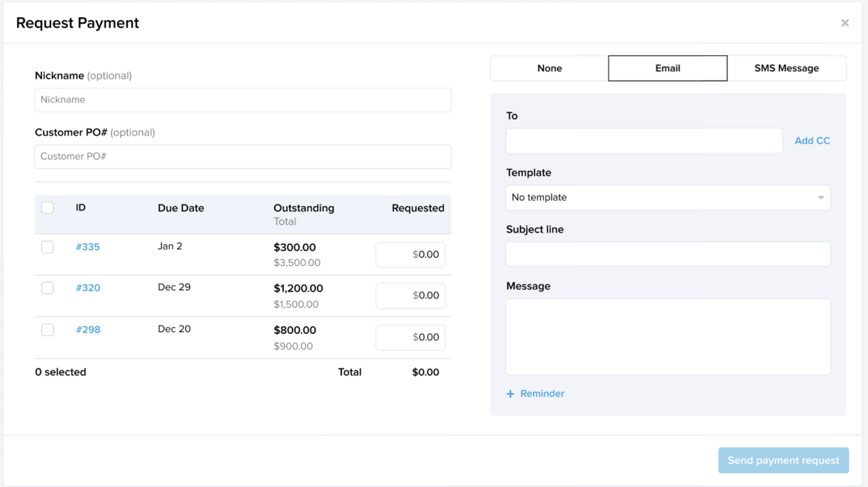Close the Request Payment dialog
The image size is (868, 487).
845,23
